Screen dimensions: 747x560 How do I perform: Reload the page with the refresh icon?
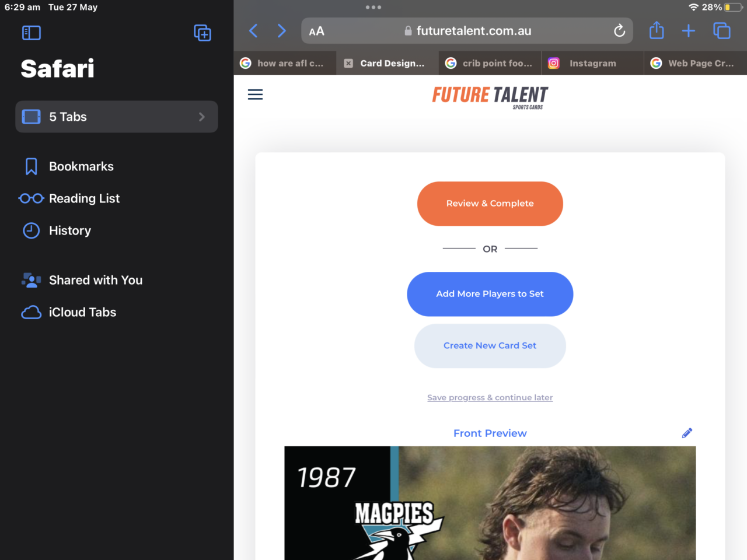[619, 31]
